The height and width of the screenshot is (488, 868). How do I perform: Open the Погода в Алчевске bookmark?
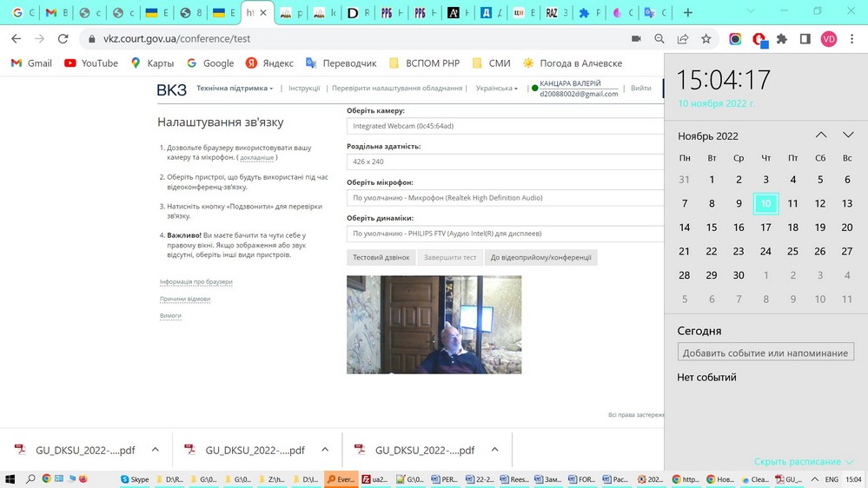(x=573, y=63)
